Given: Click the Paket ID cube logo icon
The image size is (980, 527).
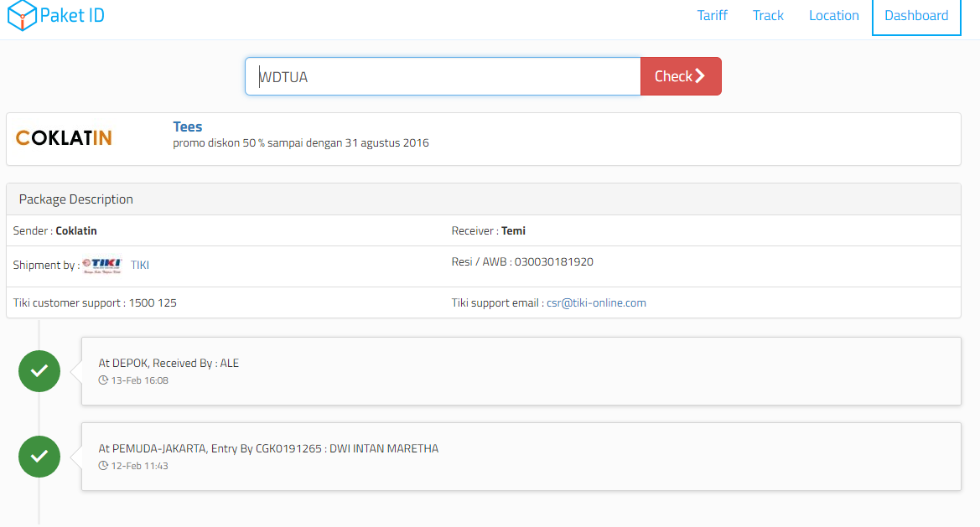Looking at the screenshot, I should 22,15.
